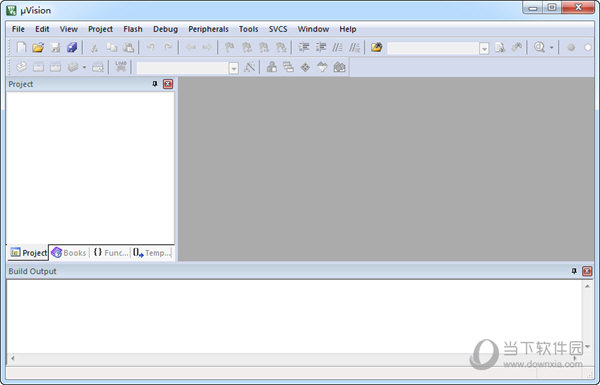Screen dimensions: 600x385
Task: Open the Flash menu
Action: point(133,29)
